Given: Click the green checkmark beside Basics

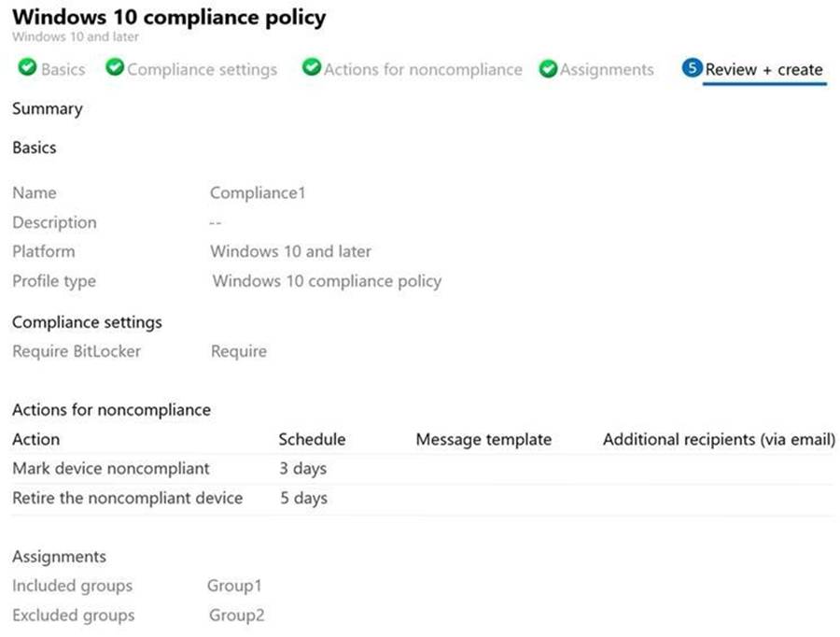Looking at the screenshot, I should click(27, 68).
